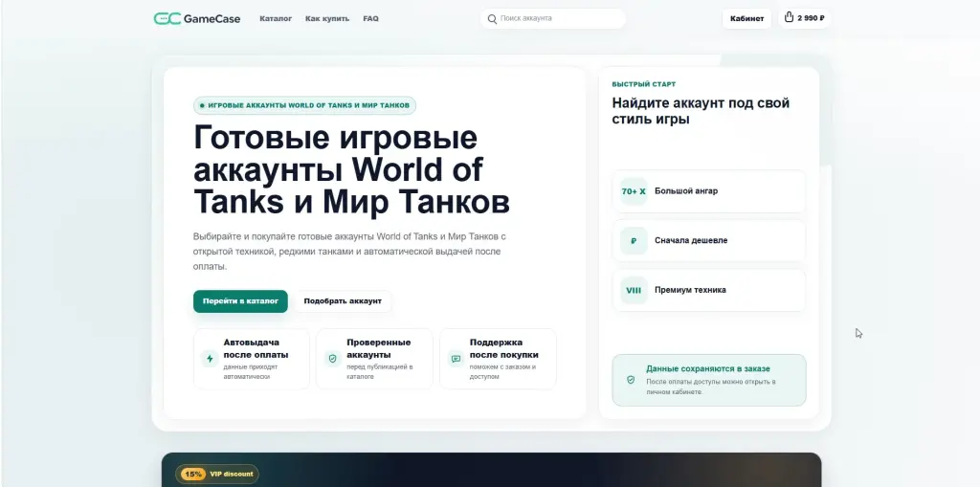980x487 pixels.
Task: Click the lightning bolt auto-delivery icon
Action: (x=210, y=359)
